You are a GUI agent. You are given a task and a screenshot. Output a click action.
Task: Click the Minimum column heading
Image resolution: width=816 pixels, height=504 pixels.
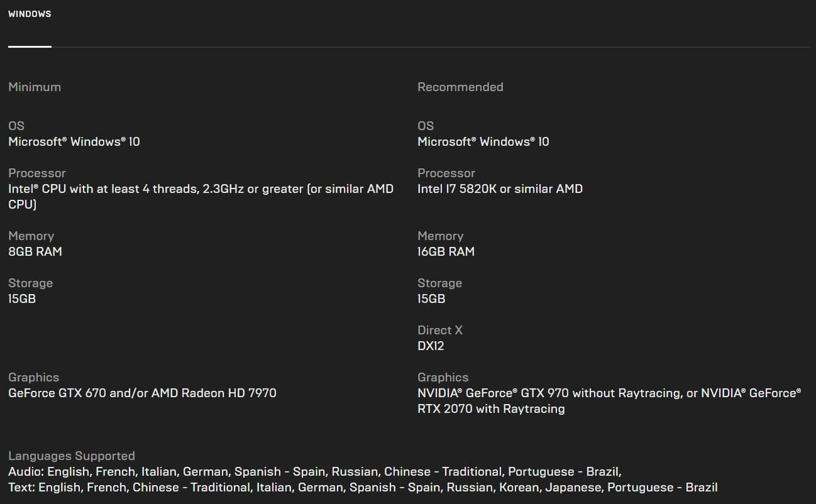(x=35, y=87)
